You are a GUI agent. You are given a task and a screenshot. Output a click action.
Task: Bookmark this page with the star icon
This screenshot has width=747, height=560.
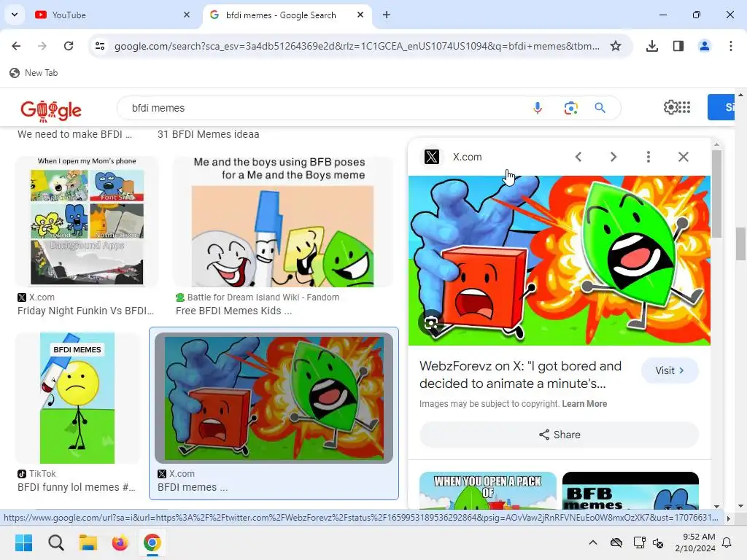(616, 46)
